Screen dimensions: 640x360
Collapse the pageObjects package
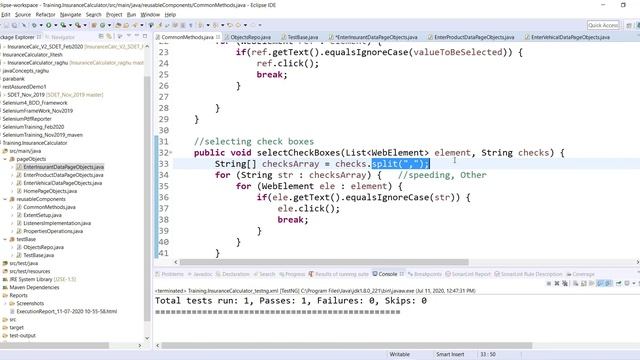[x=5, y=159]
